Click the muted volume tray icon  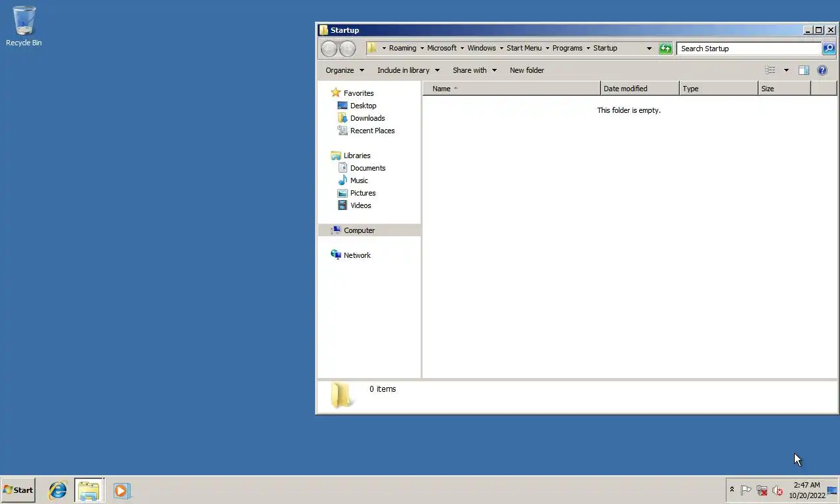pyautogui.click(x=778, y=490)
